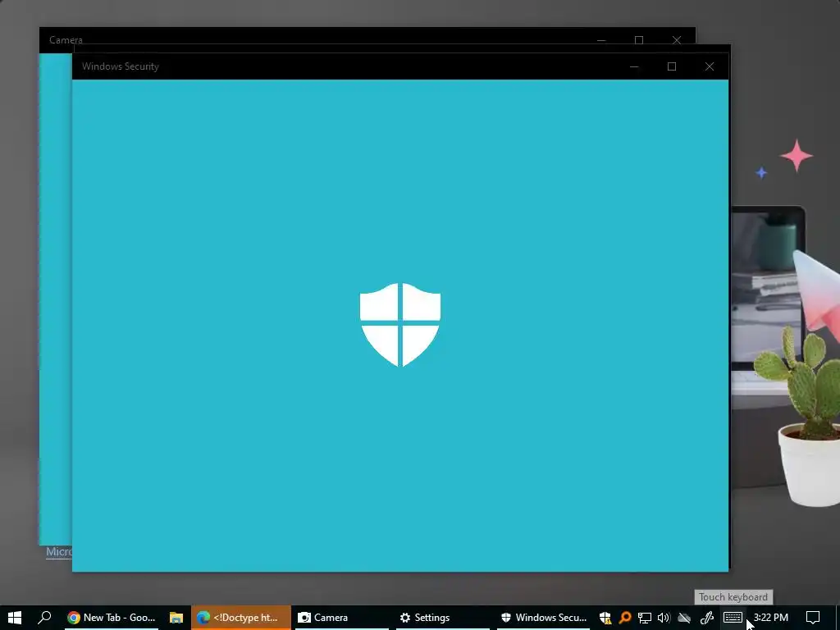Image resolution: width=840 pixels, height=630 pixels.
Task: Select the Windows Security taskbar button
Action: (x=543, y=618)
